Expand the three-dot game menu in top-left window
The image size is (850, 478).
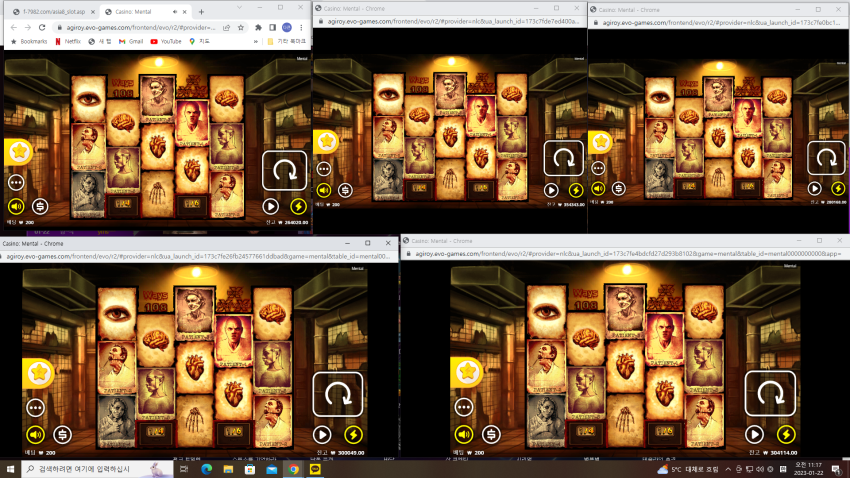[x=16, y=183]
